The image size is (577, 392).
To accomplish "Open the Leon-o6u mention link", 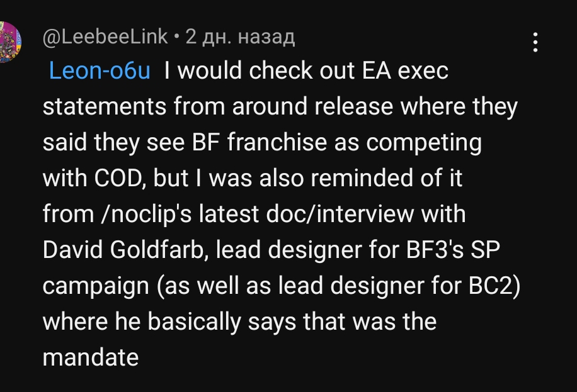I will tap(100, 71).
